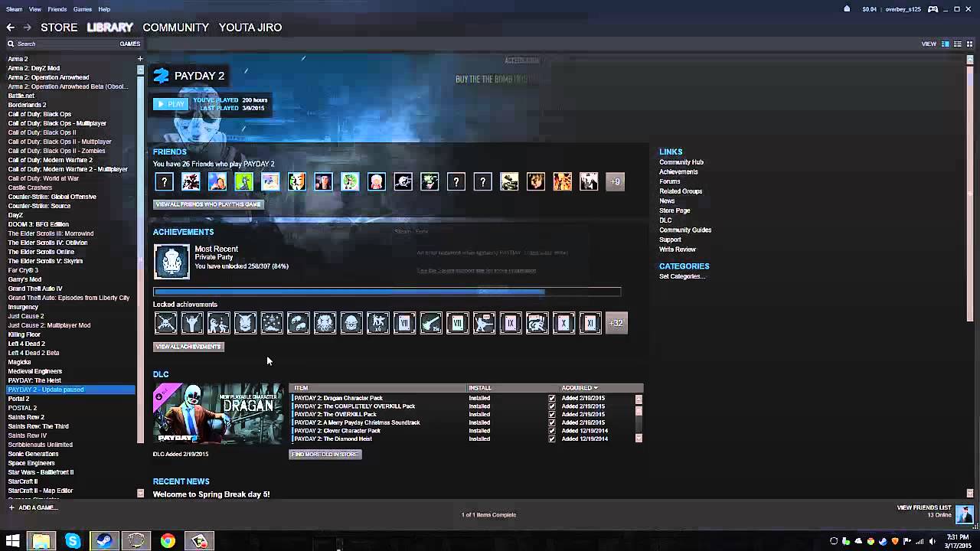Select the locked achievement marked X

pos(563,323)
